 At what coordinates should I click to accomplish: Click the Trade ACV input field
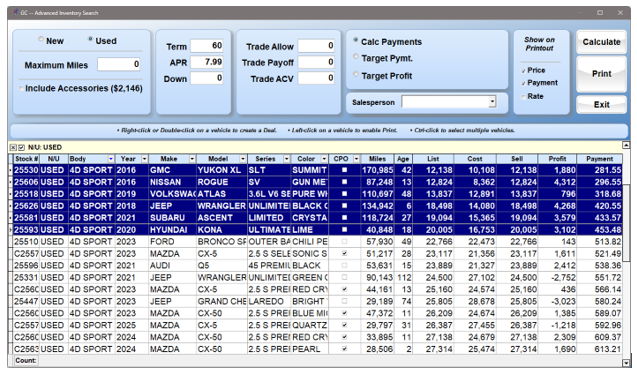point(316,78)
